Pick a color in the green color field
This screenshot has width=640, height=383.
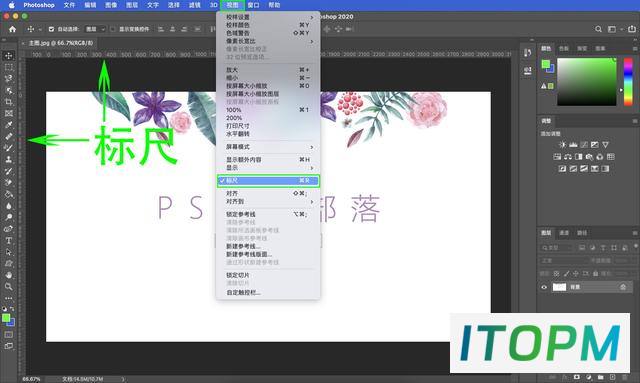pyautogui.click(x=587, y=82)
